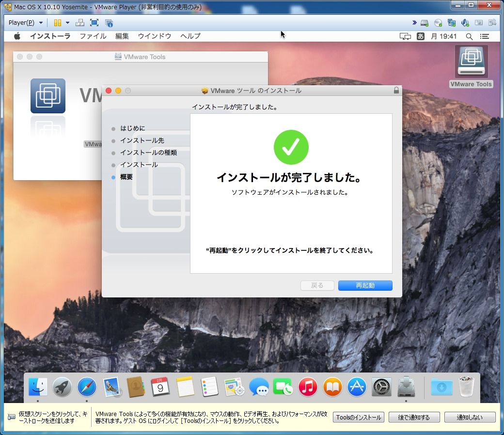Select the はじめに step in installer sidebar
504x435 pixels.
(x=132, y=128)
